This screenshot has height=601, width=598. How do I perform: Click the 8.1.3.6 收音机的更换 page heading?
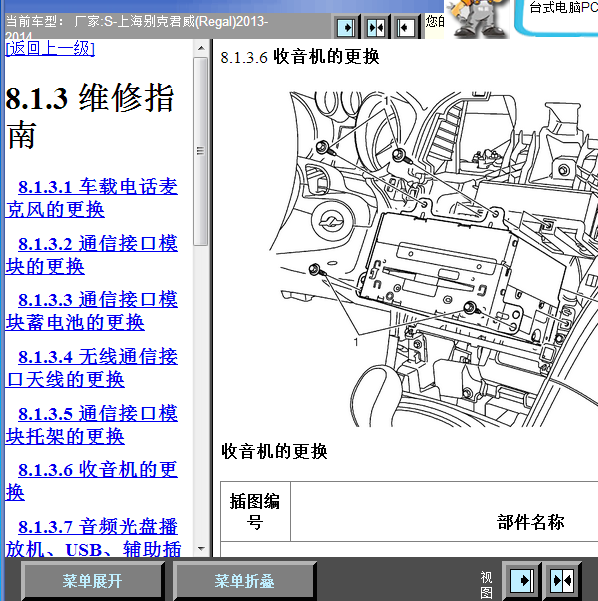pyautogui.click(x=300, y=57)
